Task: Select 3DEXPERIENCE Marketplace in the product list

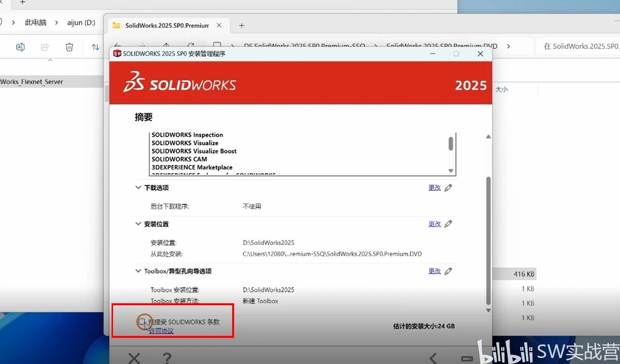Action: [x=192, y=167]
